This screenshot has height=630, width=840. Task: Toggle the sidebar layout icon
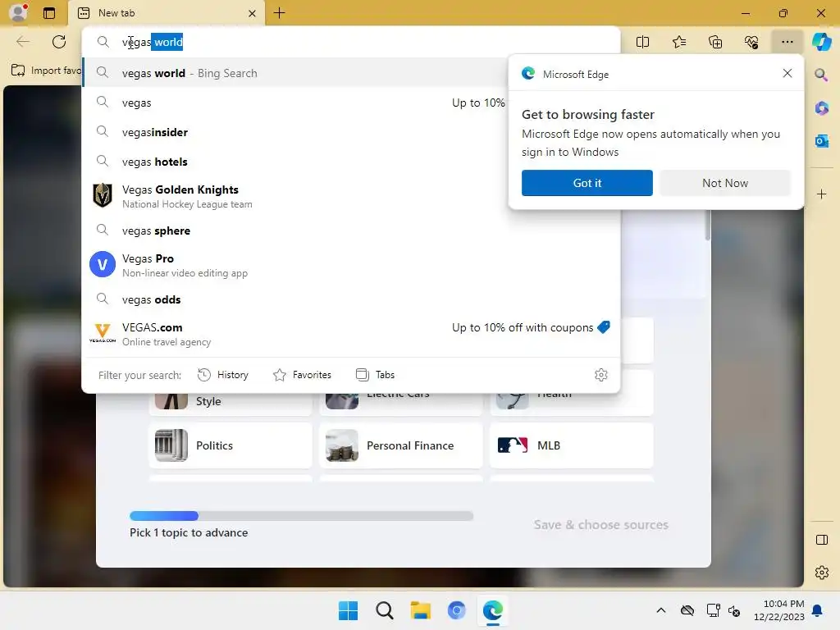[821, 540]
